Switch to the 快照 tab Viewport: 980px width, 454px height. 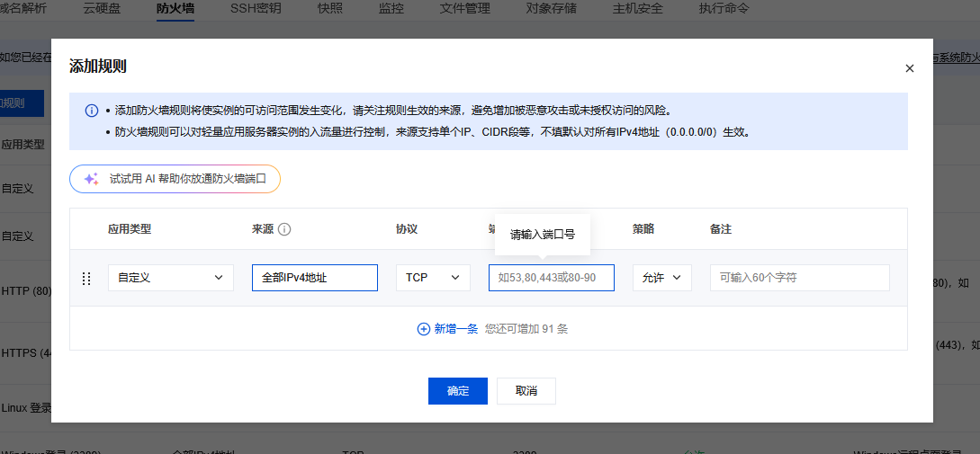[x=329, y=9]
